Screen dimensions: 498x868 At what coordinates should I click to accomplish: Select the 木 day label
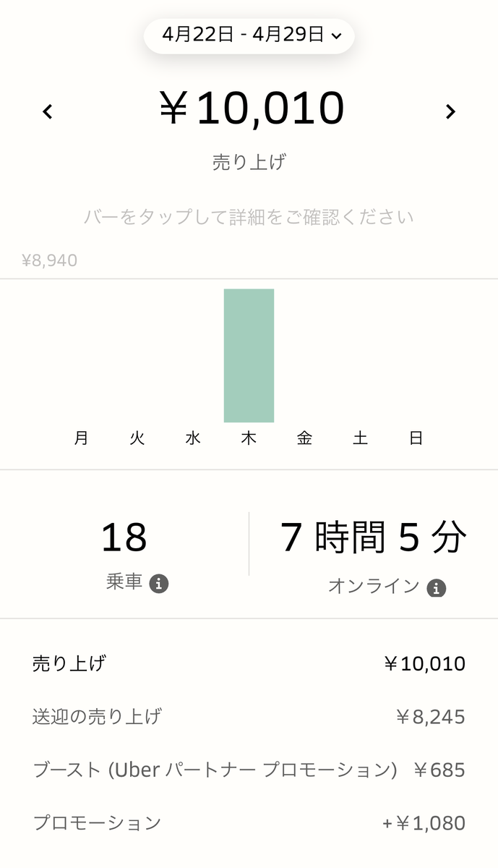coord(249,438)
